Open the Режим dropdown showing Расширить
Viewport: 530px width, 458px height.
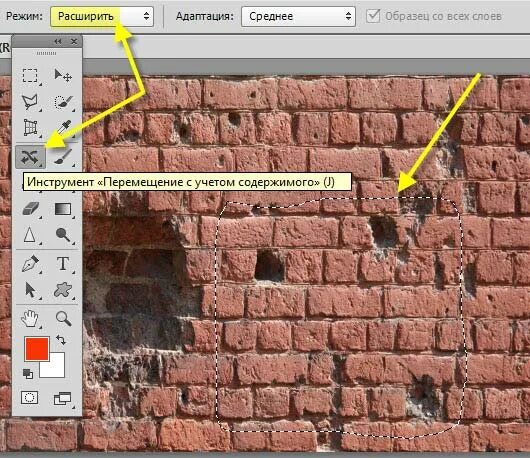102,16
